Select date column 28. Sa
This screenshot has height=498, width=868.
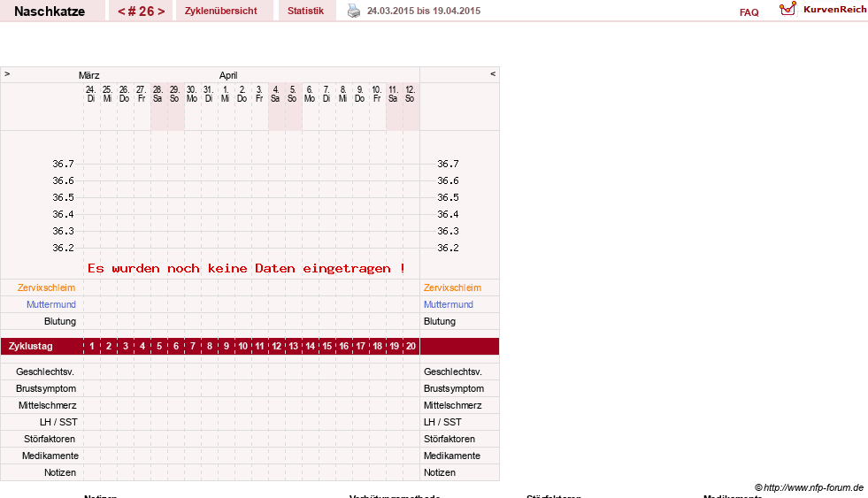pos(157,94)
